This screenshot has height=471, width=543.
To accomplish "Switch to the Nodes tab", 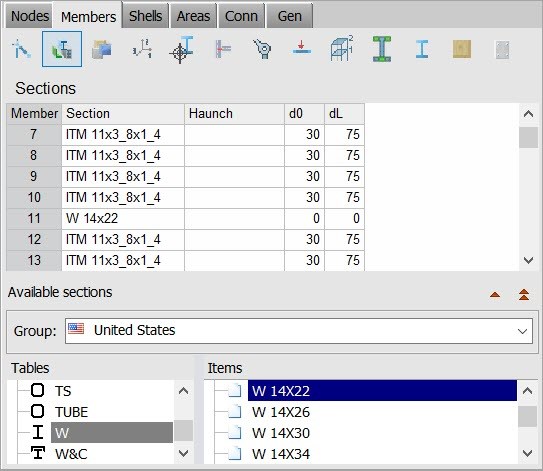I will [x=30, y=16].
